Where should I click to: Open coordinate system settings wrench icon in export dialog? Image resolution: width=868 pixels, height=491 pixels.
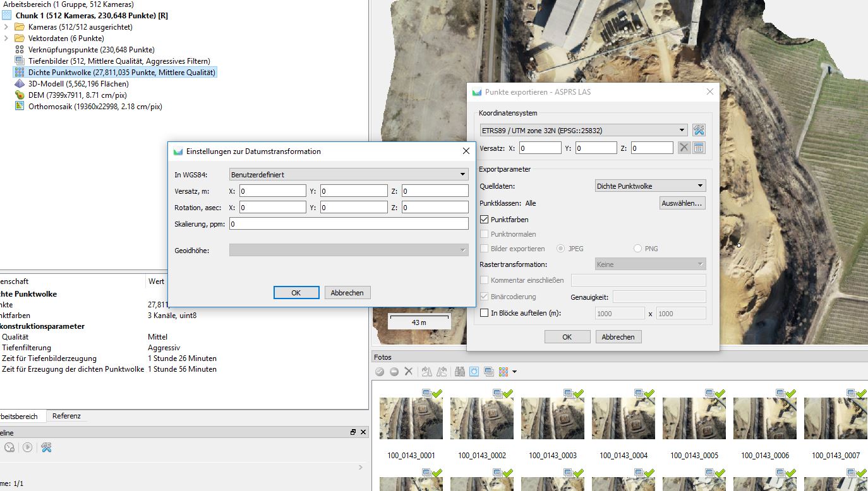[699, 131]
